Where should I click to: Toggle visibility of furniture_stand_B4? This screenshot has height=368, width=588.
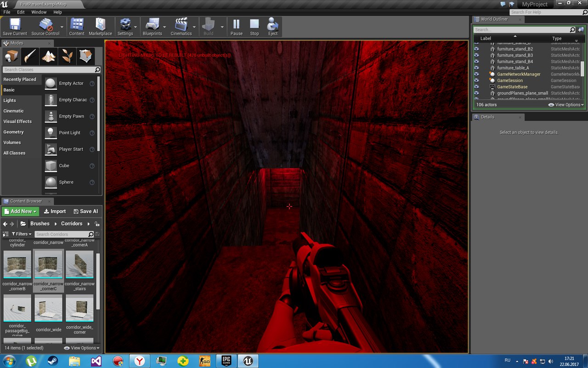pyautogui.click(x=476, y=61)
